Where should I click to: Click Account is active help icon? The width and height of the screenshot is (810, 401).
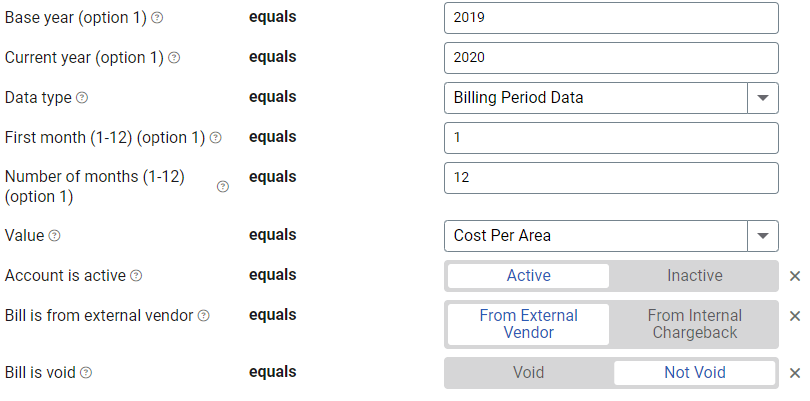tap(136, 275)
